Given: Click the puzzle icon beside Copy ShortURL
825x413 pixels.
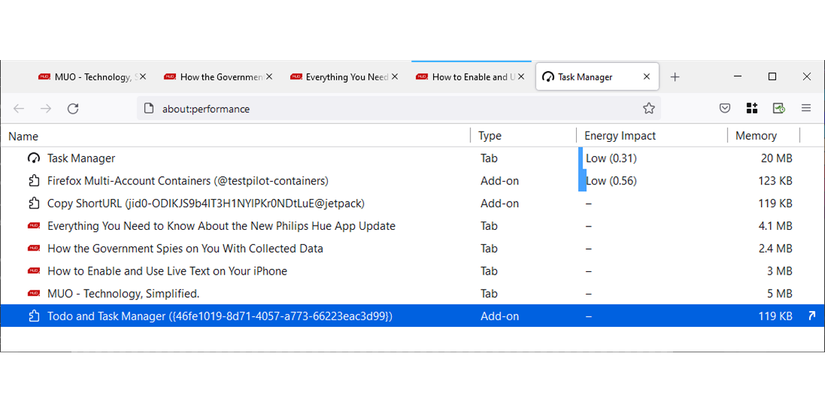Looking at the screenshot, I should pyautogui.click(x=34, y=203).
